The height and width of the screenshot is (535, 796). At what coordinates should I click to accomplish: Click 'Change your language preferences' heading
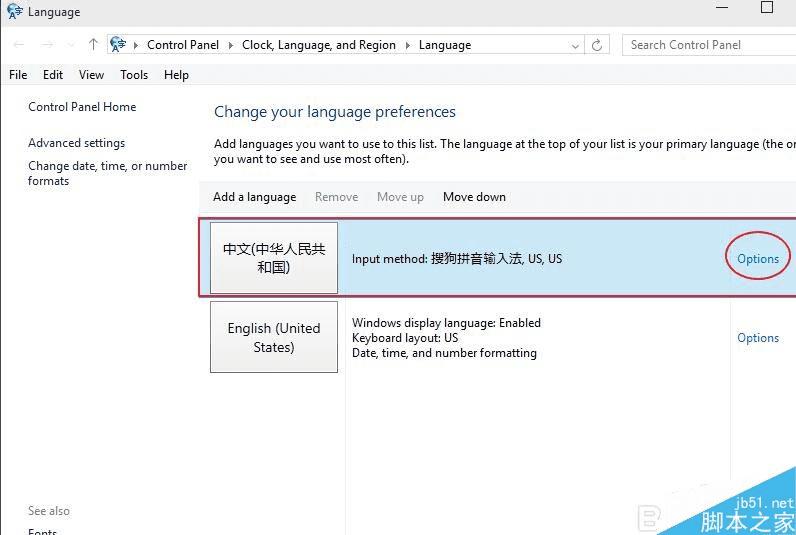pos(335,112)
